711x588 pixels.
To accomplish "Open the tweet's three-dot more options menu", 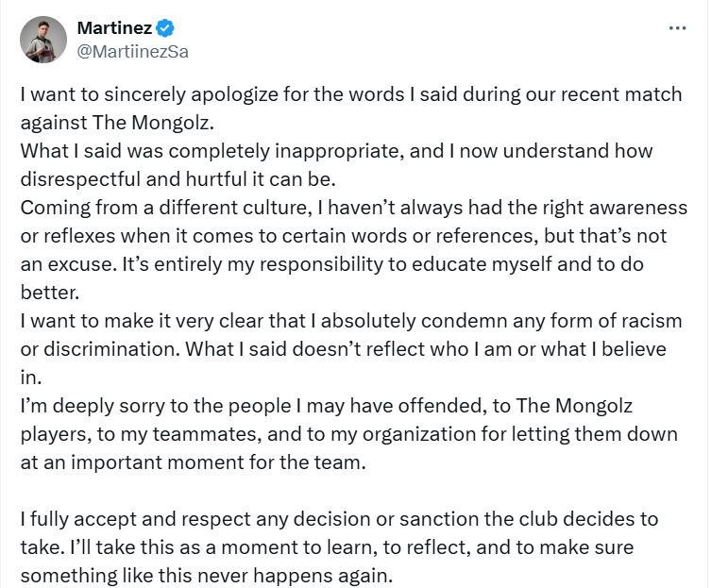I will (677, 28).
